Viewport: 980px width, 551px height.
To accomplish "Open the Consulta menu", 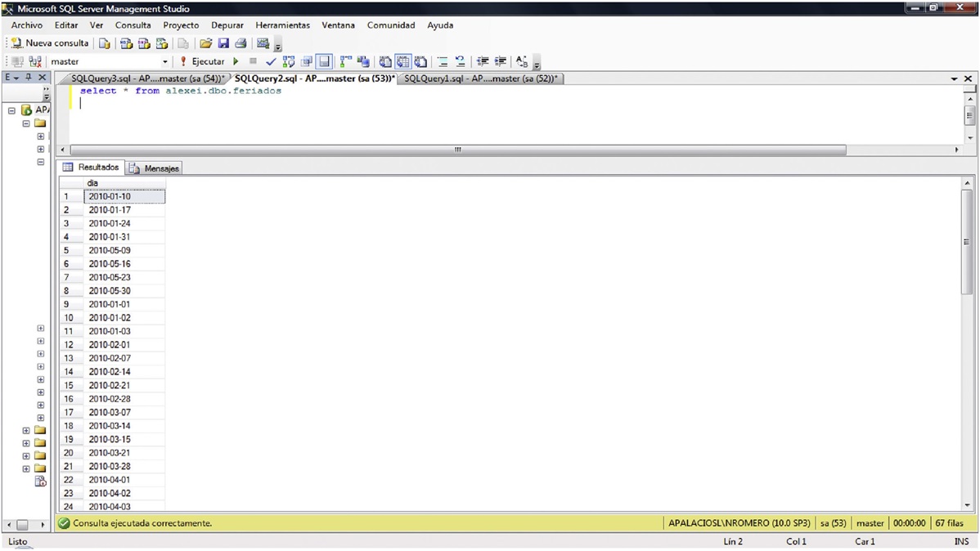I will click(133, 25).
